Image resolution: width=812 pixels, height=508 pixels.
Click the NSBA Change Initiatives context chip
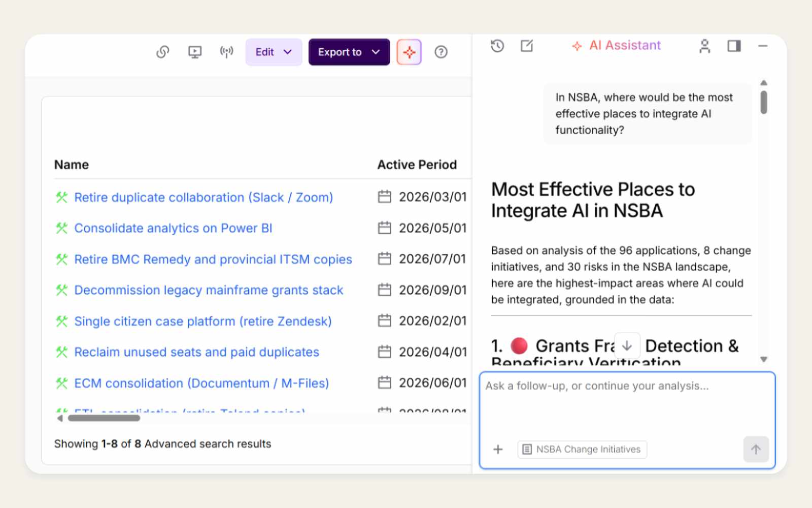[582, 449]
